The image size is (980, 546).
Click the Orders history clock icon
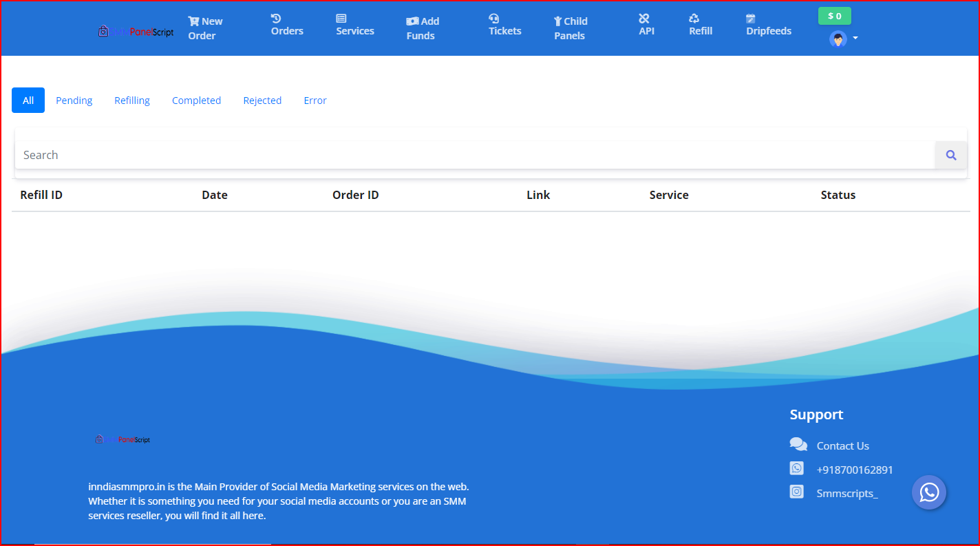tap(276, 19)
